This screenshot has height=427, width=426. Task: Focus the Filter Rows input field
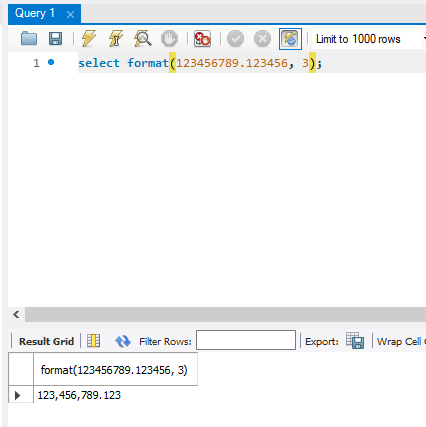tap(246, 340)
